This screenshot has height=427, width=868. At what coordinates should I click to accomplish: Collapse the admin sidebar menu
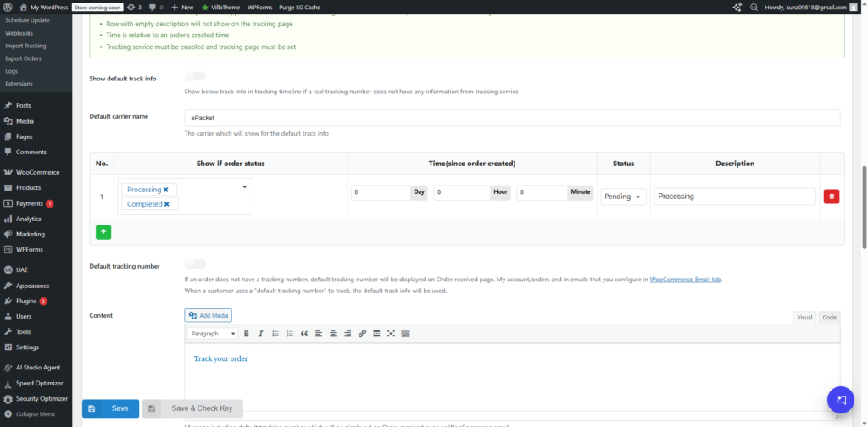point(36,414)
